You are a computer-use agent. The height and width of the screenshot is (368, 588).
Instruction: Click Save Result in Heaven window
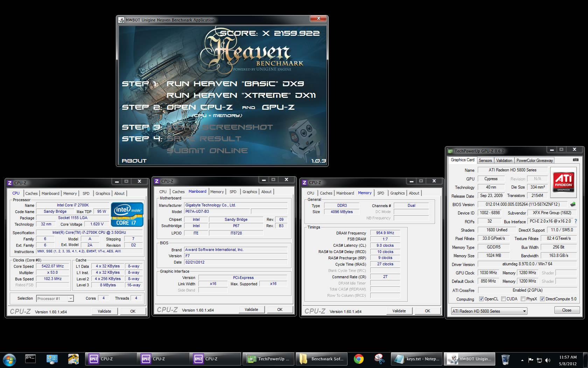(204, 139)
